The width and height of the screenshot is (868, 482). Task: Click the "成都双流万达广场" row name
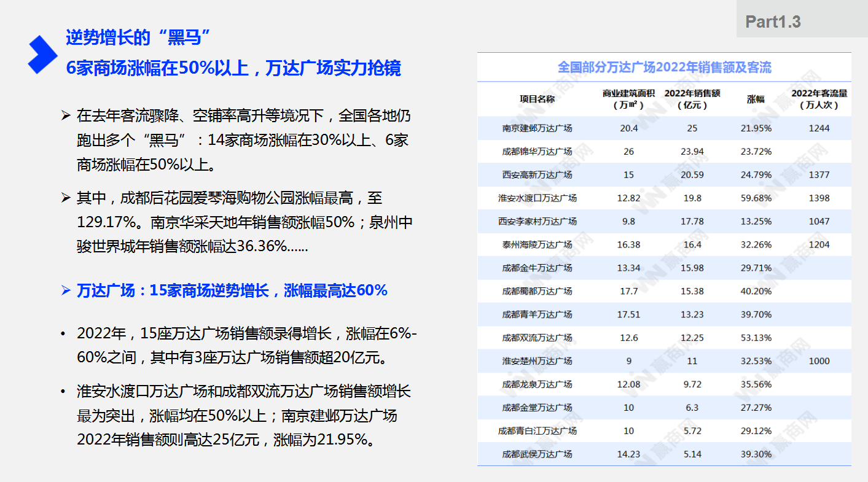pos(537,338)
